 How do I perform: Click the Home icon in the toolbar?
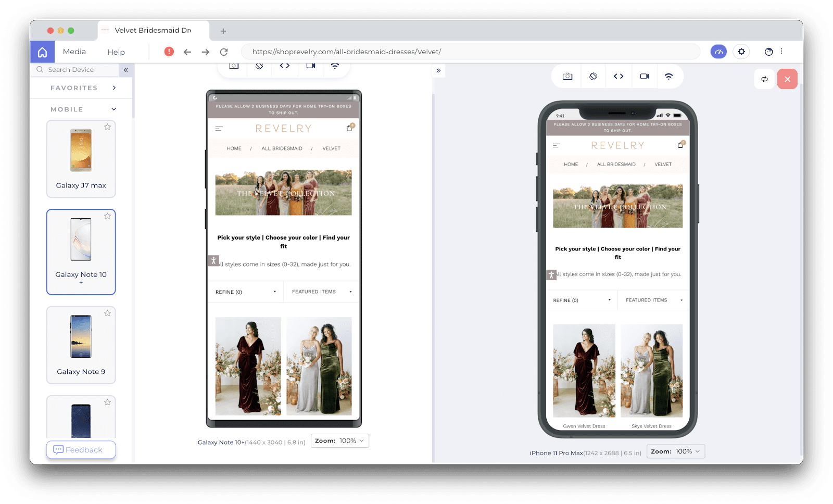click(x=43, y=52)
